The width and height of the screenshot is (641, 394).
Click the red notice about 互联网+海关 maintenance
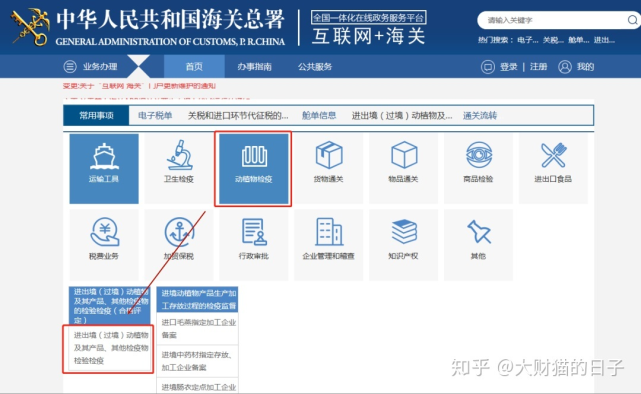[139, 86]
